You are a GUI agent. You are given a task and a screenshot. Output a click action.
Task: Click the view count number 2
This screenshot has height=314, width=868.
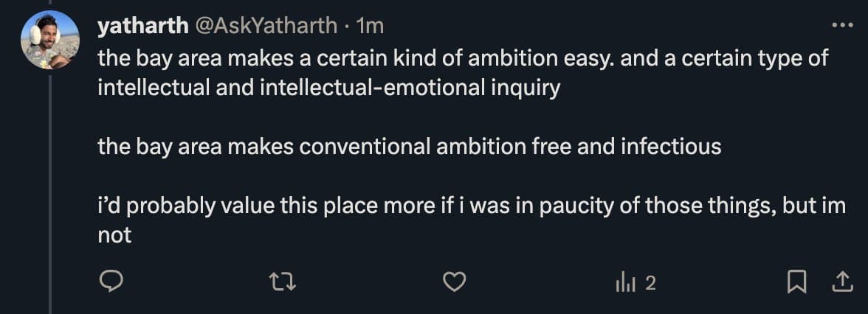pos(650,283)
